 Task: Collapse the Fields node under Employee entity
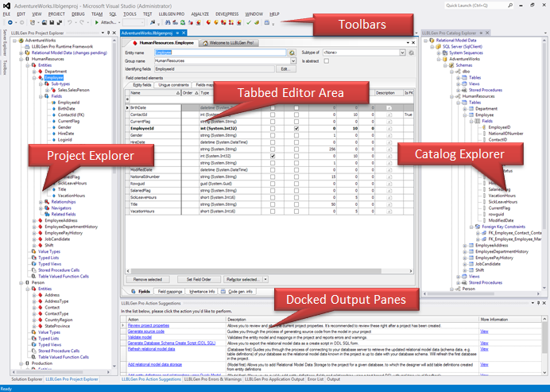click(x=41, y=96)
